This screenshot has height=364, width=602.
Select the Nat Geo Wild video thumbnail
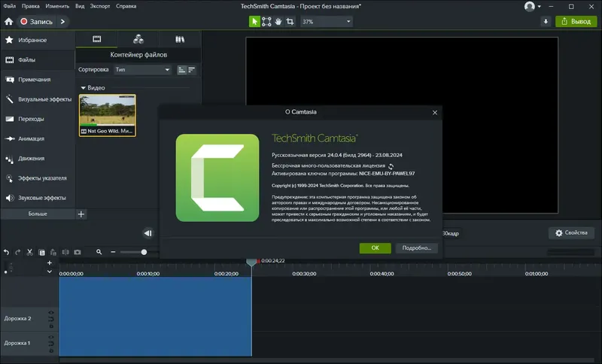108,116
